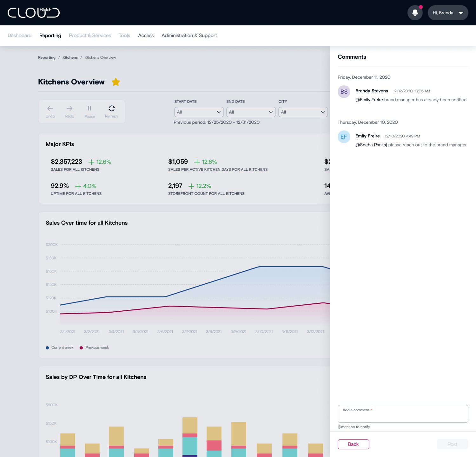Click the Brenda Stevens commenter name
The height and width of the screenshot is (457, 476).
point(372,91)
